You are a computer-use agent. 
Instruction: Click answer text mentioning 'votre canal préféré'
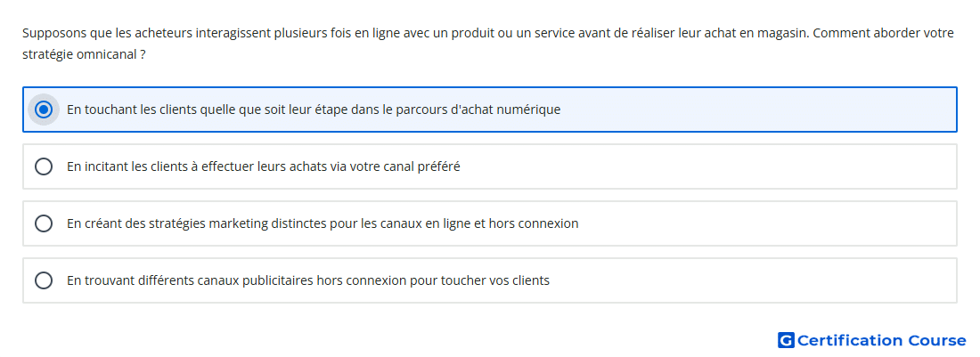[x=263, y=166]
